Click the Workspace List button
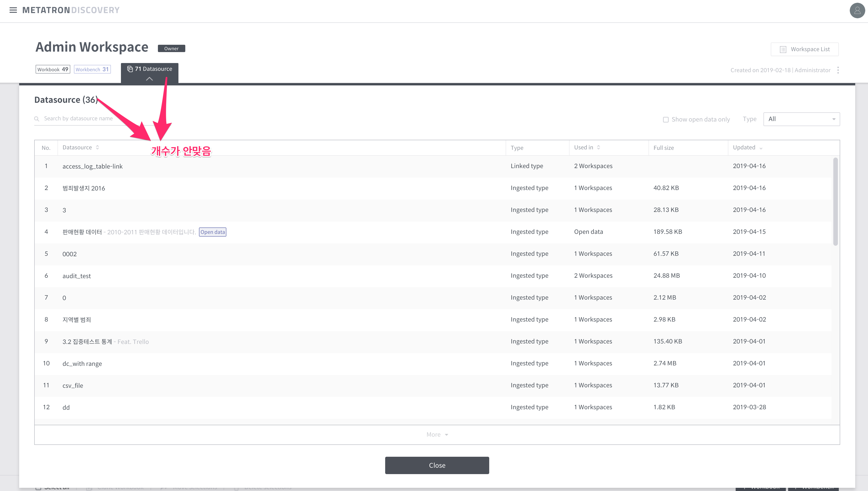 coord(805,49)
